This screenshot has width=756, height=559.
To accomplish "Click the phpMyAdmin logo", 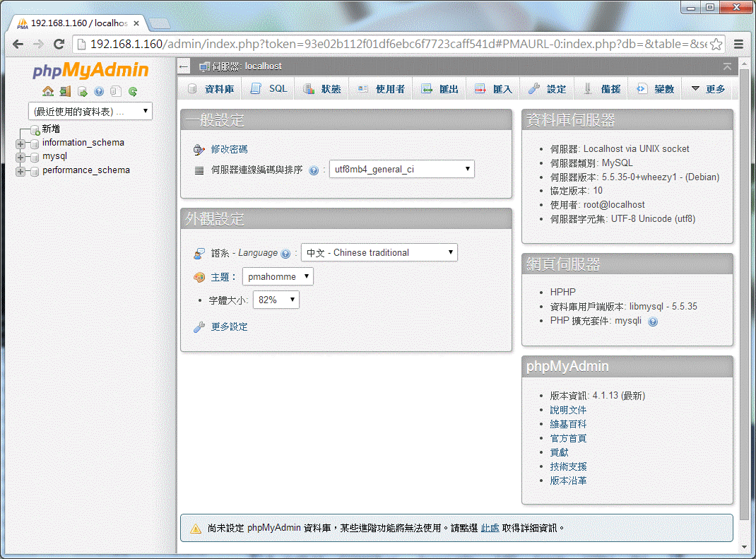I will click(x=90, y=70).
